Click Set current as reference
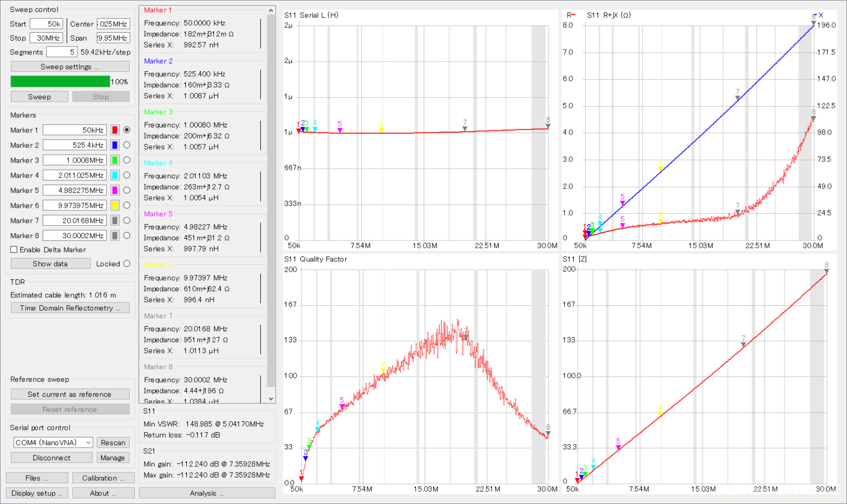 point(70,395)
